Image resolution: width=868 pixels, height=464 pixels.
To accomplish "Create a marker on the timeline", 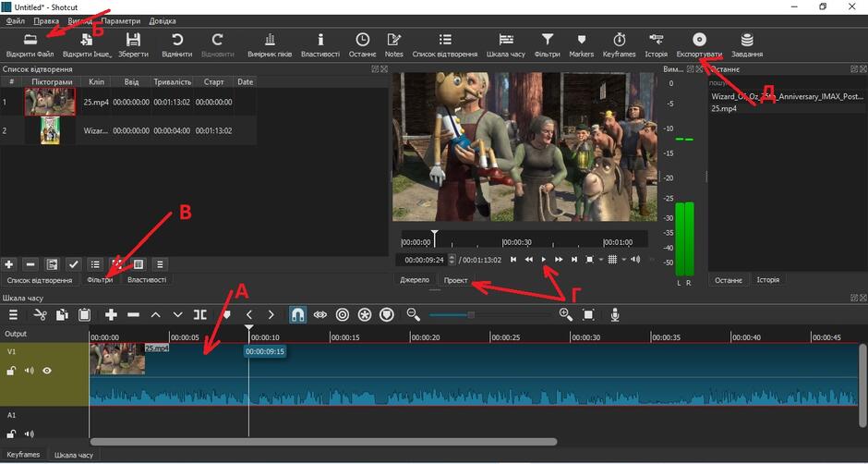I will [226, 315].
